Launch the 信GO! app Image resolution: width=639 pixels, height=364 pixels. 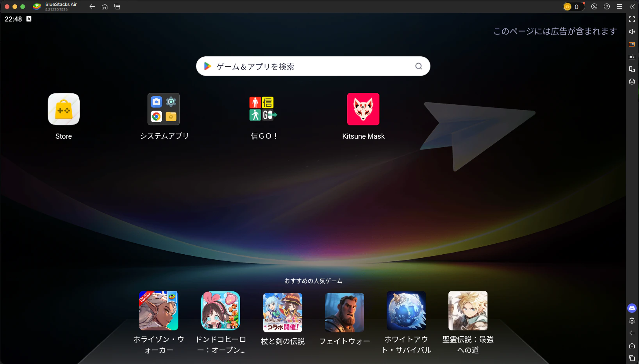click(263, 109)
